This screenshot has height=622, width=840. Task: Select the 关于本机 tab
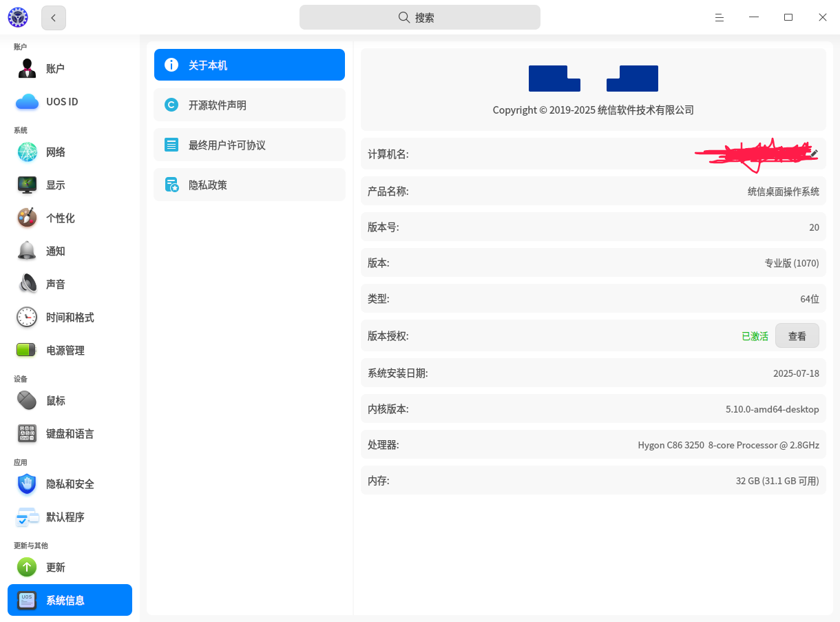click(249, 65)
